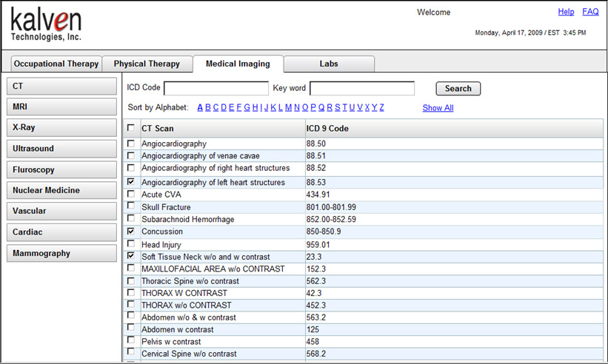The height and width of the screenshot is (364, 608).
Task: Click the Show All link
Action: coord(438,108)
